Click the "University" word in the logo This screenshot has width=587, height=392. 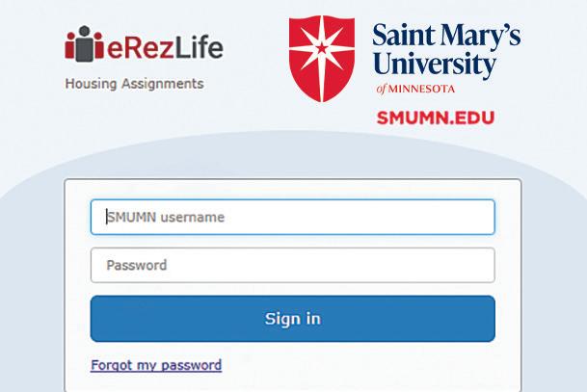click(x=435, y=65)
